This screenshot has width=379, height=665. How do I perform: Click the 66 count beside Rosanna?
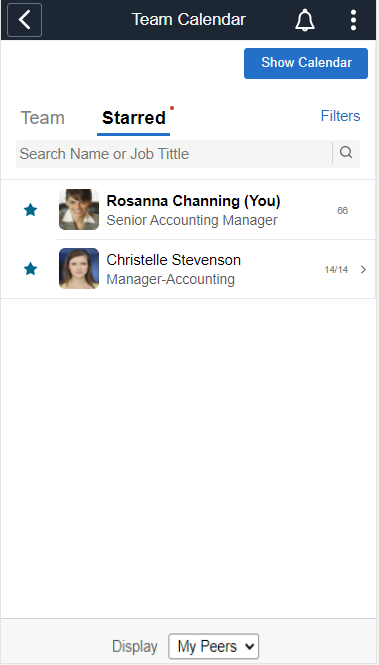pyautogui.click(x=343, y=210)
